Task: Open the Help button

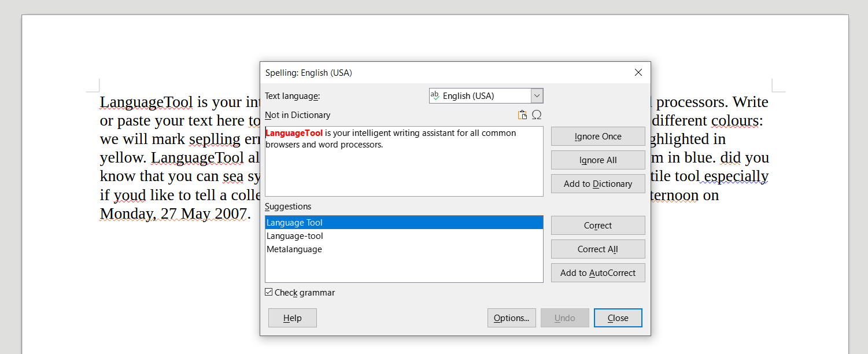Action: pyautogui.click(x=293, y=318)
